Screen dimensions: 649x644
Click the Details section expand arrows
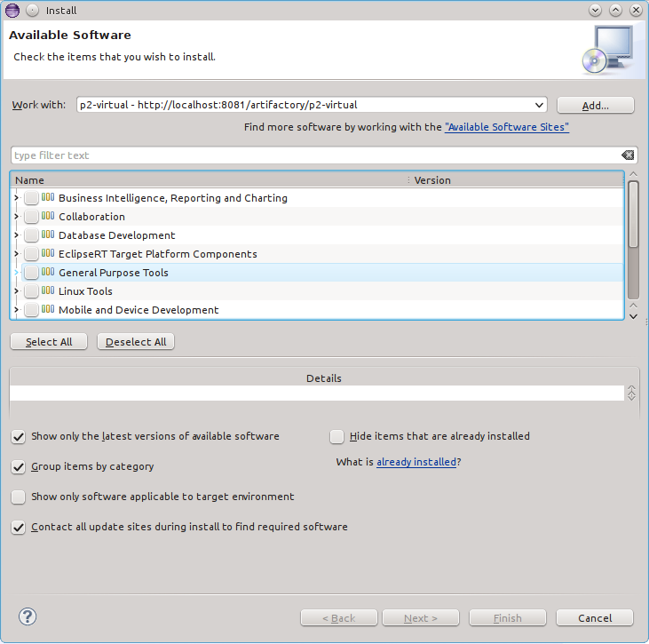coord(631,393)
